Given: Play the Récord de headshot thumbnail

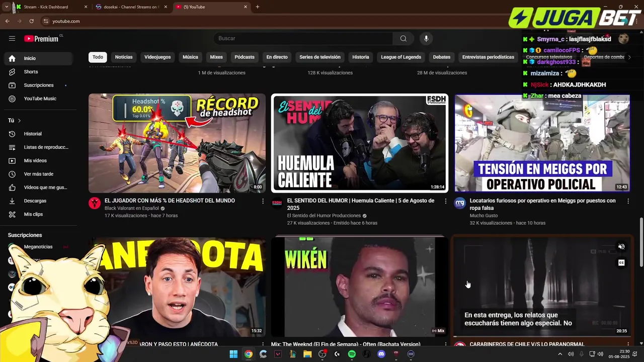Looking at the screenshot, I should click(x=177, y=143).
